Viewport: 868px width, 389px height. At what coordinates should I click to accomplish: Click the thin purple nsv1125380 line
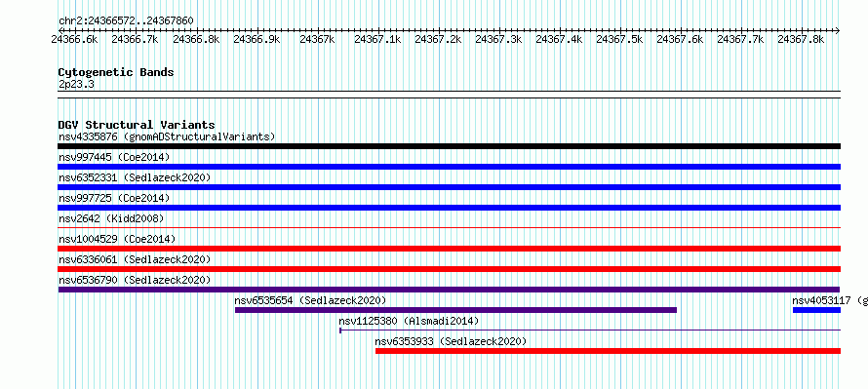click(590, 331)
